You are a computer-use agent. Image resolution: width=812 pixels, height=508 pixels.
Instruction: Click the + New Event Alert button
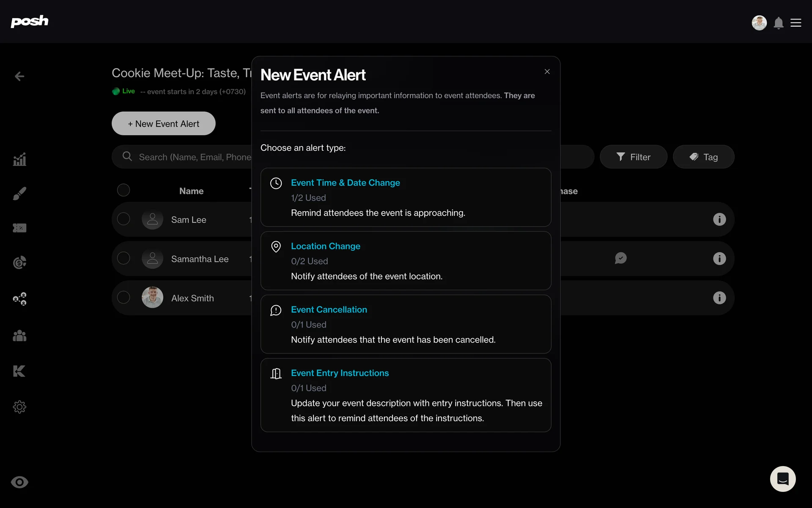163,124
